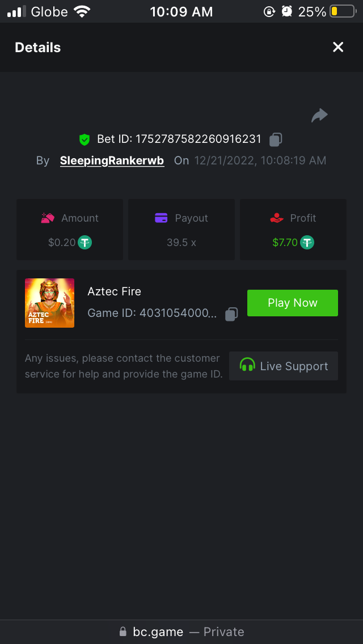Click the Tether coin beside $0.20

coord(85,243)
